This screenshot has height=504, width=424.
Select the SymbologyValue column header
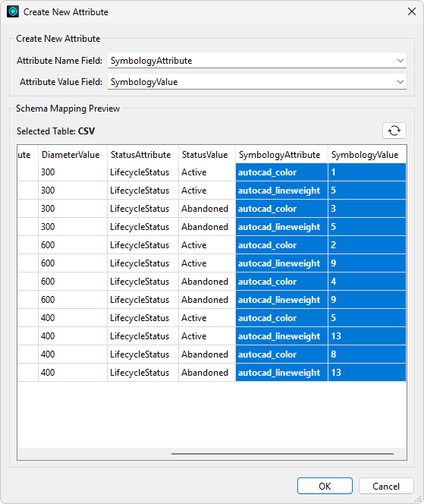coord(367,155)
